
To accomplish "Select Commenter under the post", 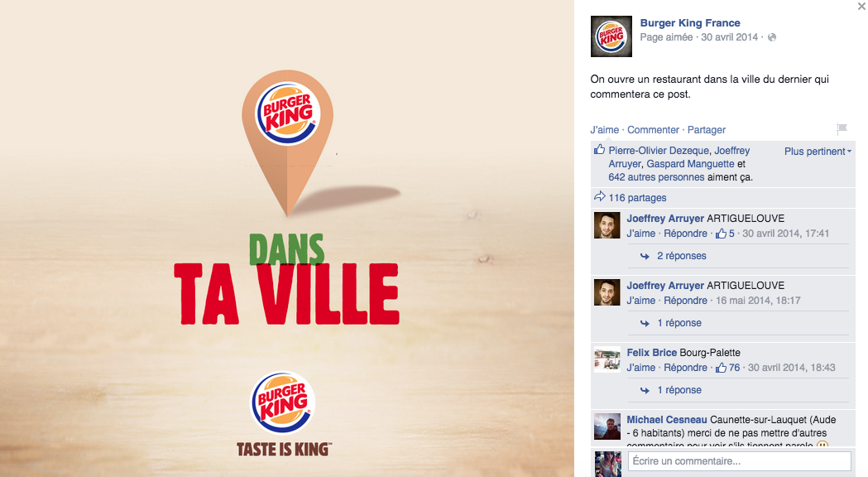I will click(653, 130).
